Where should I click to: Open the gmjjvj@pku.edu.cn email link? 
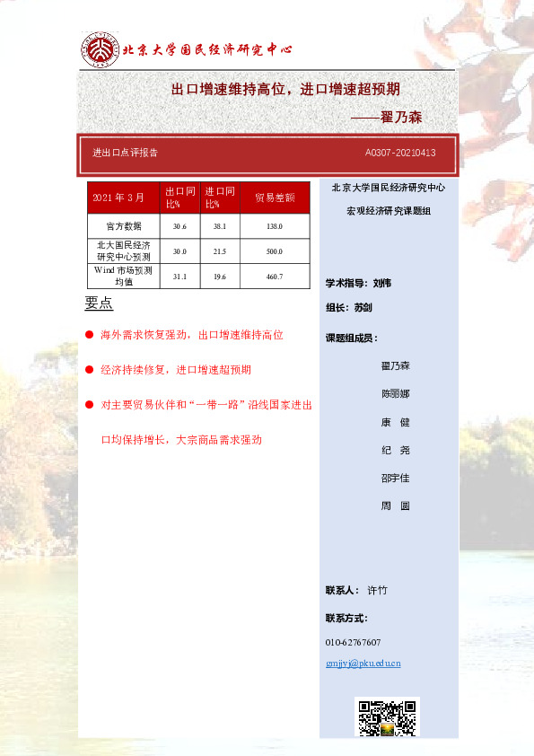[x=363, y=664]
